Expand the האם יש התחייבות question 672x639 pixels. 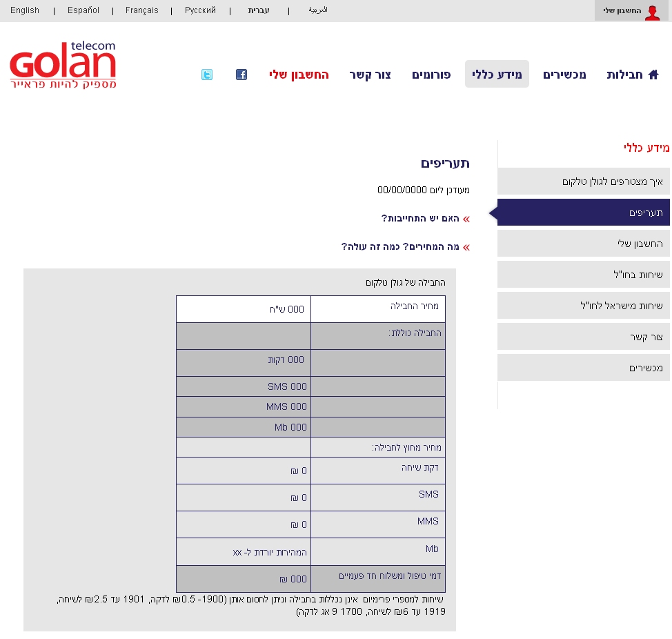(420, 218)
